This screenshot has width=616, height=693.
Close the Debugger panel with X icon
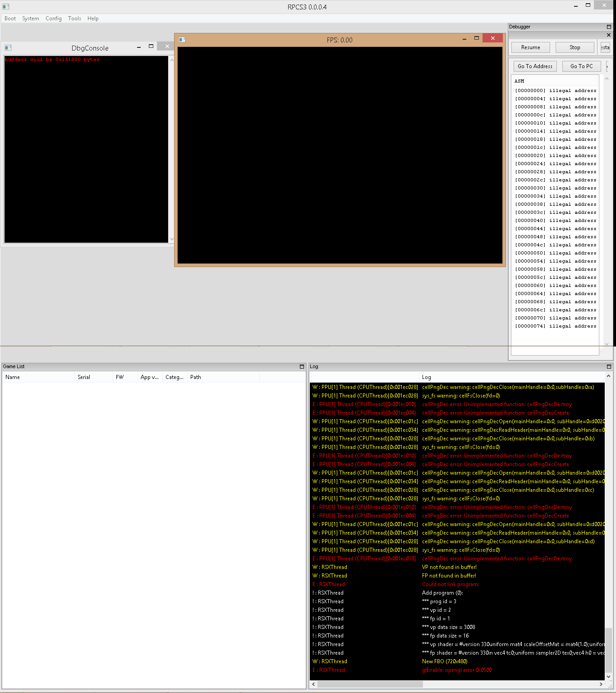tap(609, 35)
